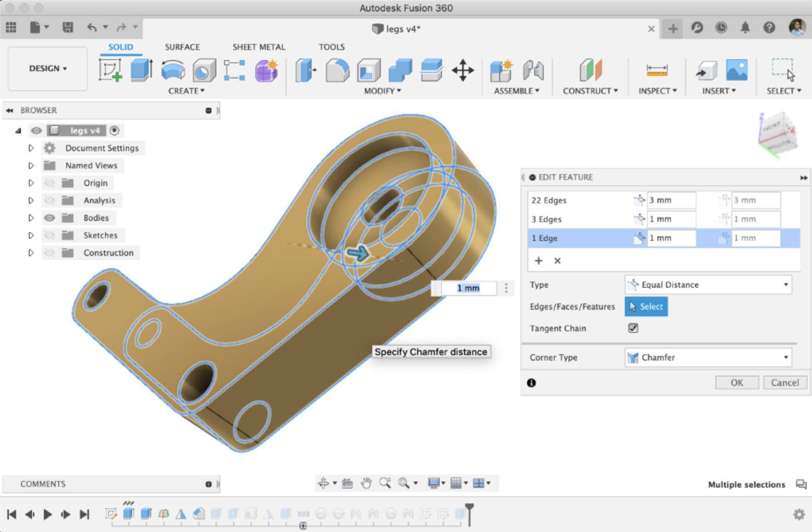Click the Create Sketch tool icon
This screenshot has height=532, width=812.
coord(110,70)
